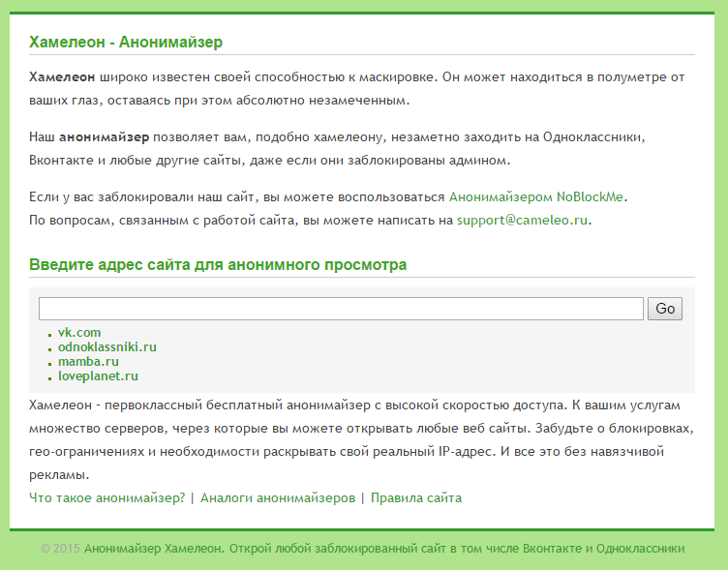This screenshot has width=728, height=570.
Task: Open the vk.com quick link
Action: click(x=79, y=332)
